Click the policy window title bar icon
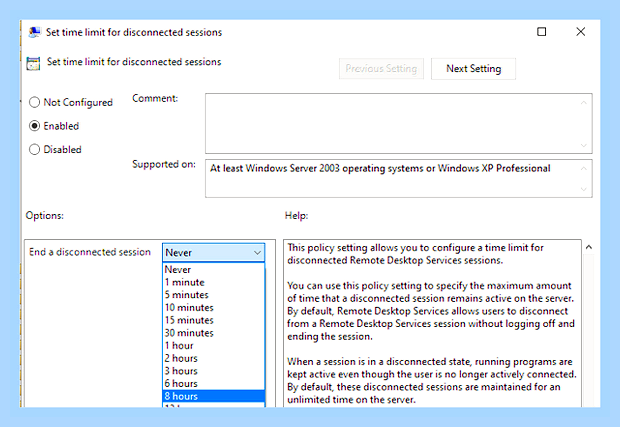This screenshot has height=427, width=620. tap(34, 32)
